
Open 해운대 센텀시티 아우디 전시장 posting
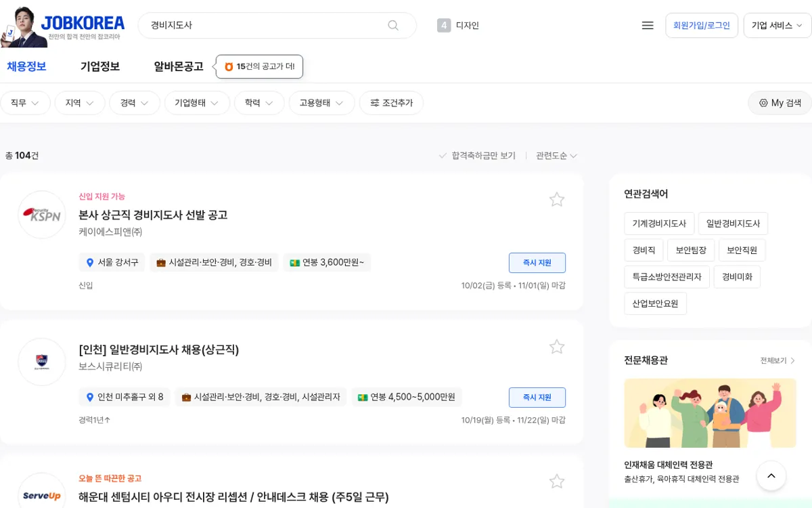233,497
